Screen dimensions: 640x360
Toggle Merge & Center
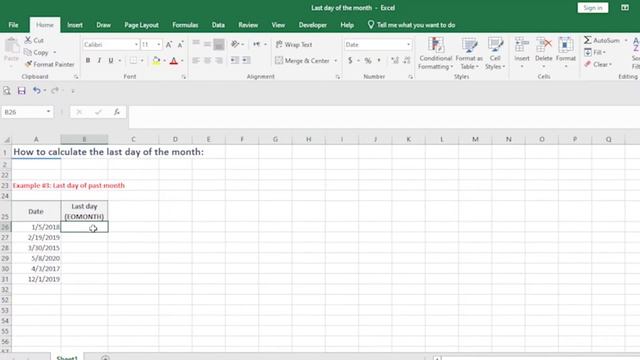click(x=302, y=60)
